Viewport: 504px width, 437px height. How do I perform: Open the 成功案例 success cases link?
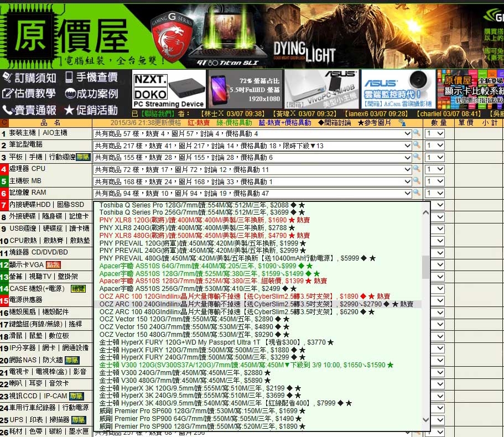tap(92, 93)
